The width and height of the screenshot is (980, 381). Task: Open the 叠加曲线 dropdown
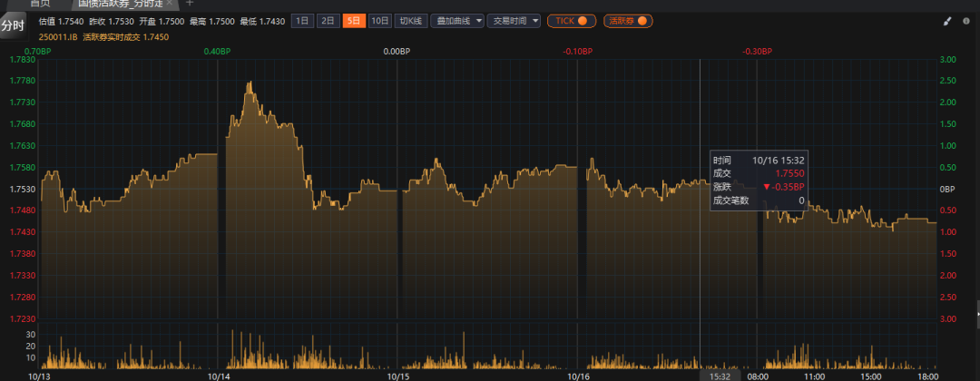click(x=458, y=20)
